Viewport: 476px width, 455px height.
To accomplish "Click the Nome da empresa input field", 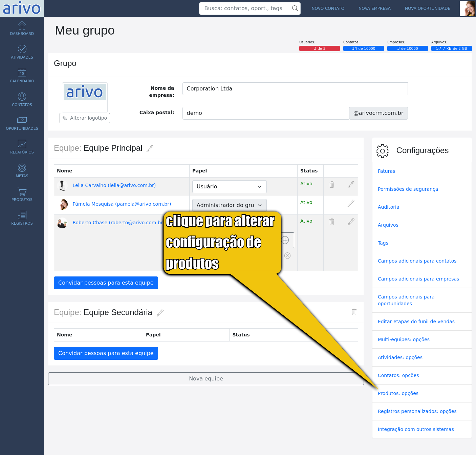I will coord(295,89).
